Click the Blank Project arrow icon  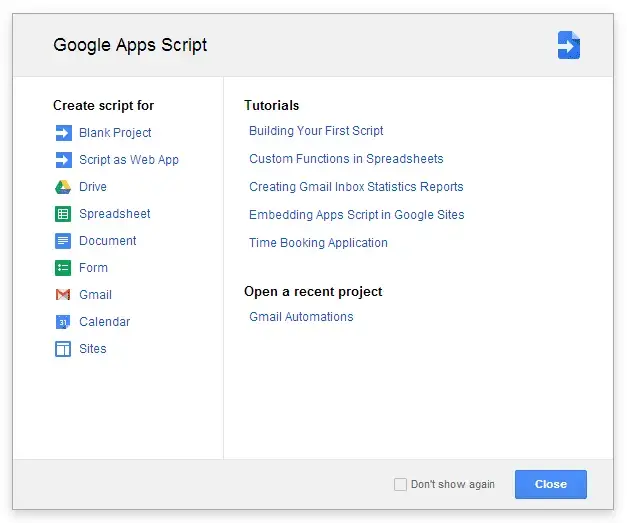pyautogui.click(x=62, y=133)
